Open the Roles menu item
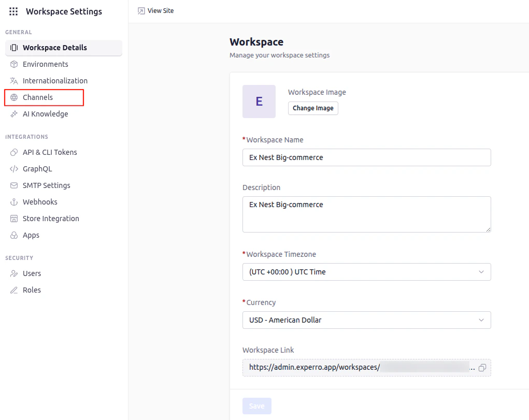The height and width of the screenshot is (420, 529). (32, 290)
